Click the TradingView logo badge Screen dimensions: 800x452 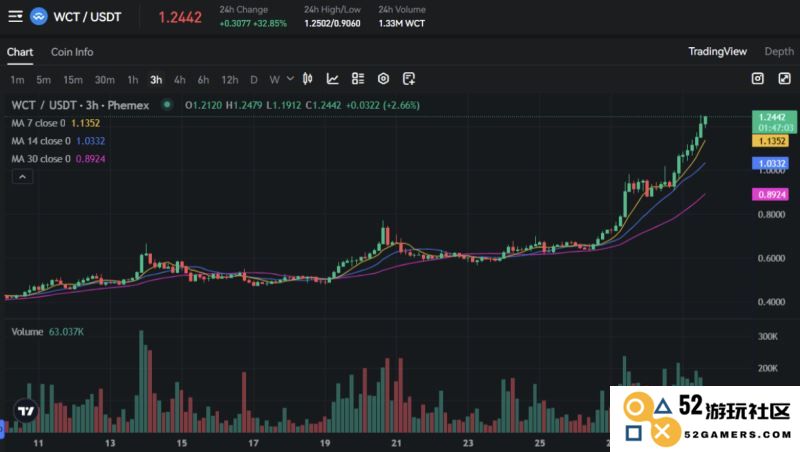tap(26, 411)
